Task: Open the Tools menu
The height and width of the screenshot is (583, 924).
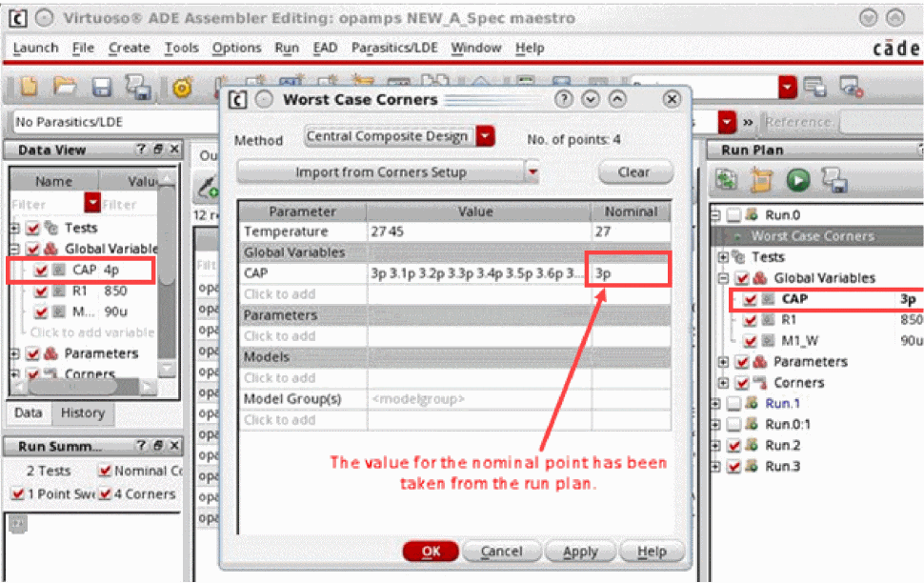Action: [182, 48]
